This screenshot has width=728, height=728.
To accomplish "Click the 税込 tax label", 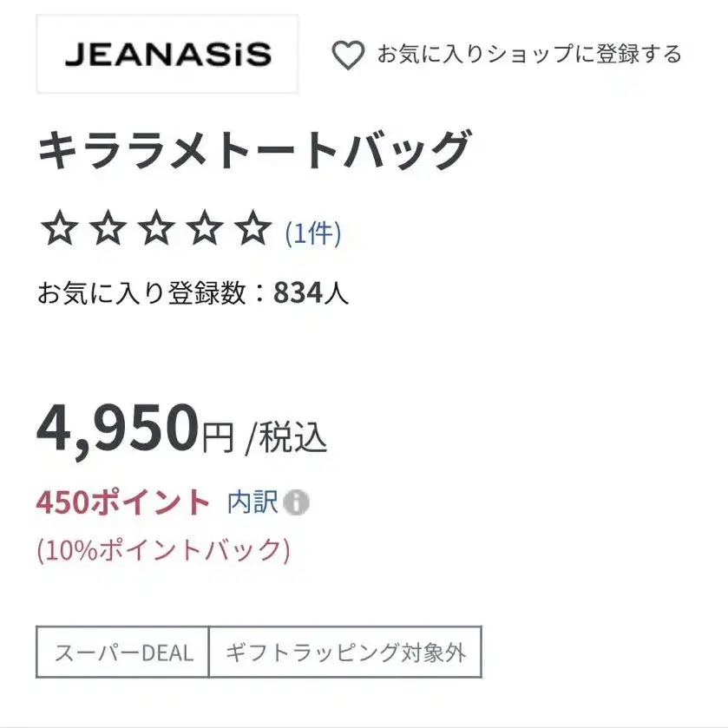I will pos(292,438).
